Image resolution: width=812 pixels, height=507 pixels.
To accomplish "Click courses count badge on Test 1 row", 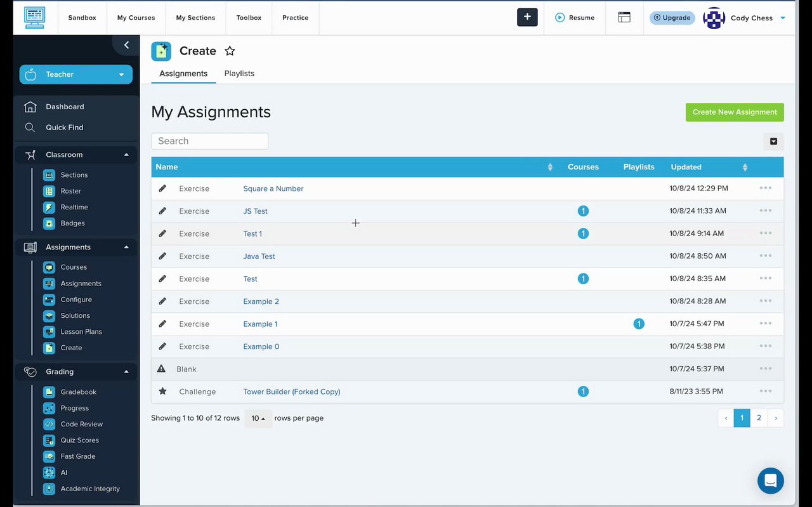I will pyautogui.click(x=583, y=234).
